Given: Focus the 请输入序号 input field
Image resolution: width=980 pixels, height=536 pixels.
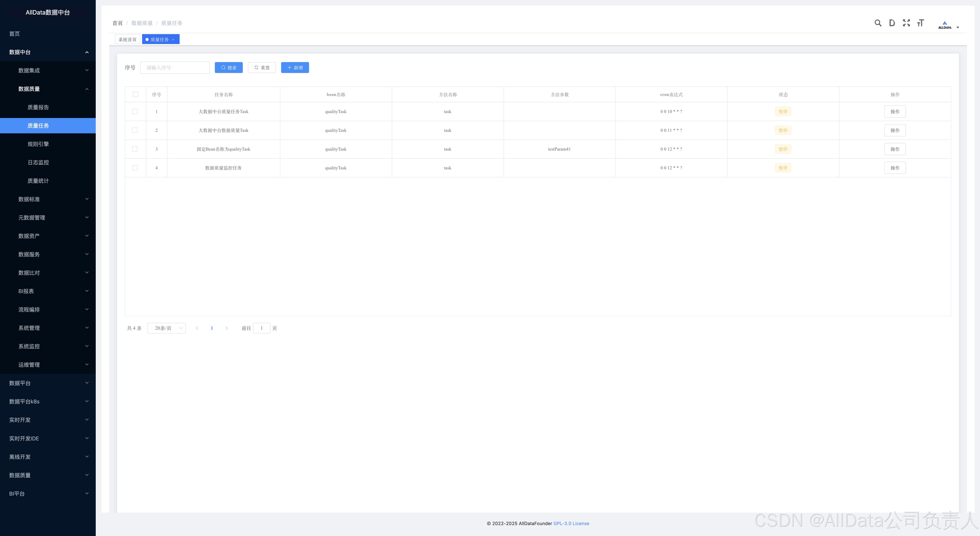Looking at the screenshot, I should click(x=175, y=68).
